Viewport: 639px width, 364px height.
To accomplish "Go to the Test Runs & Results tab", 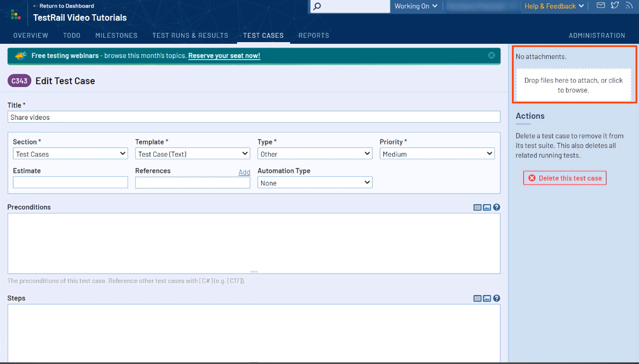I will (190, 36).
